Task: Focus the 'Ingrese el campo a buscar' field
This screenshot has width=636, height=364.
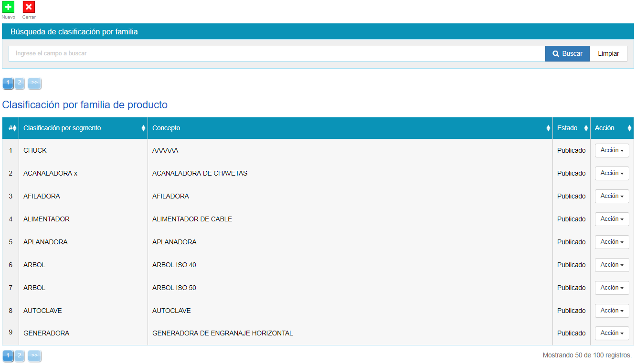Action: pyautogui.click(x=277, y=54)
